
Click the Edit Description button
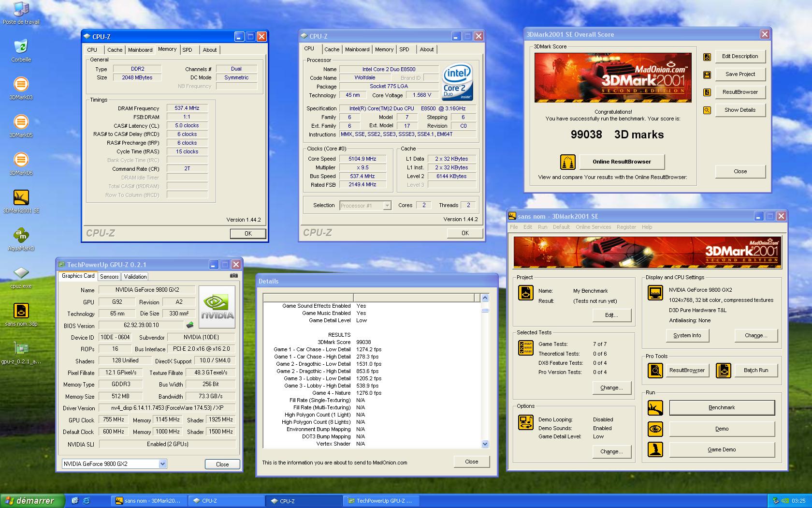(x=740, y=57)
